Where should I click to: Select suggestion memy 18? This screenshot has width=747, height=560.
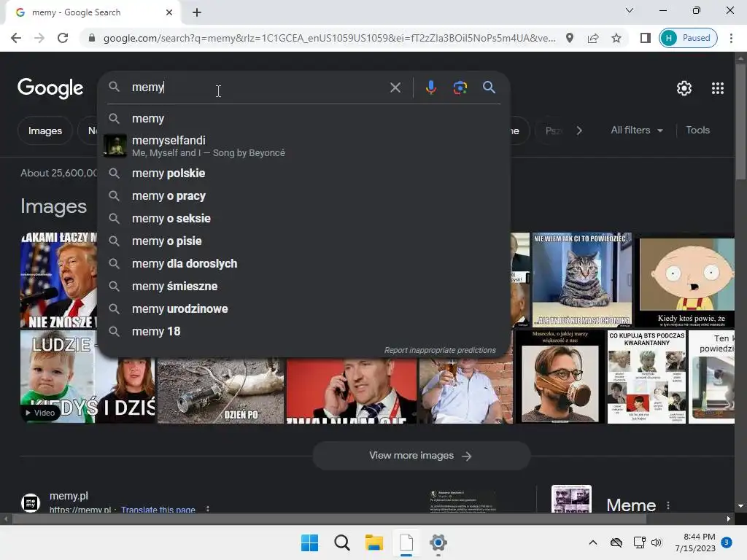tap(304, 332)
